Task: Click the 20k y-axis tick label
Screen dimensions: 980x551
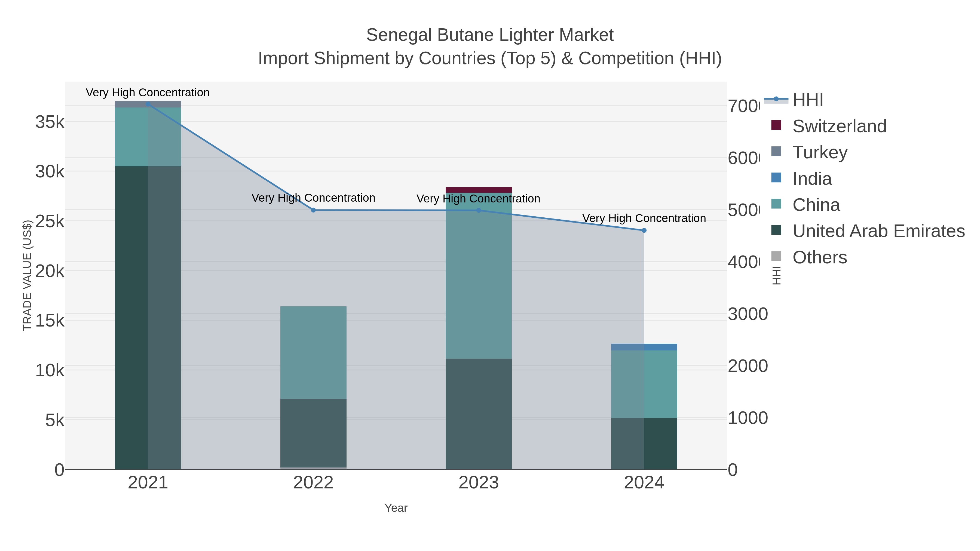Action: [x=50, y=271]
